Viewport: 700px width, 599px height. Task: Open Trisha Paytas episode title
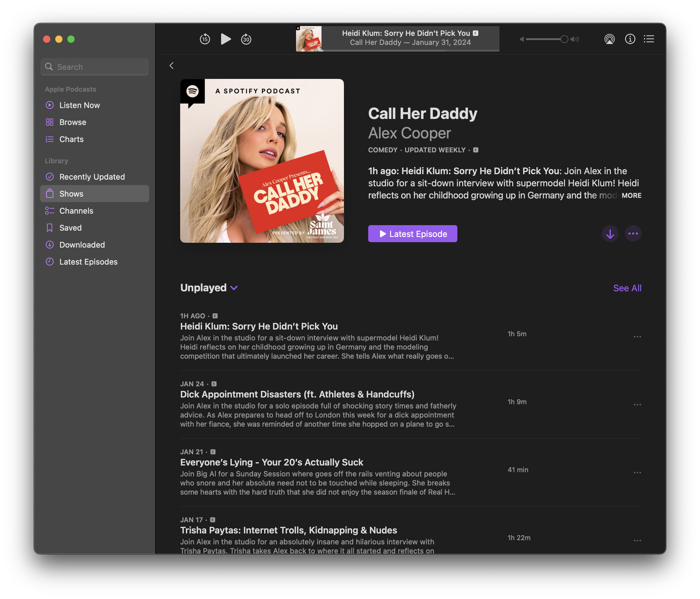(x=288, y=530)
